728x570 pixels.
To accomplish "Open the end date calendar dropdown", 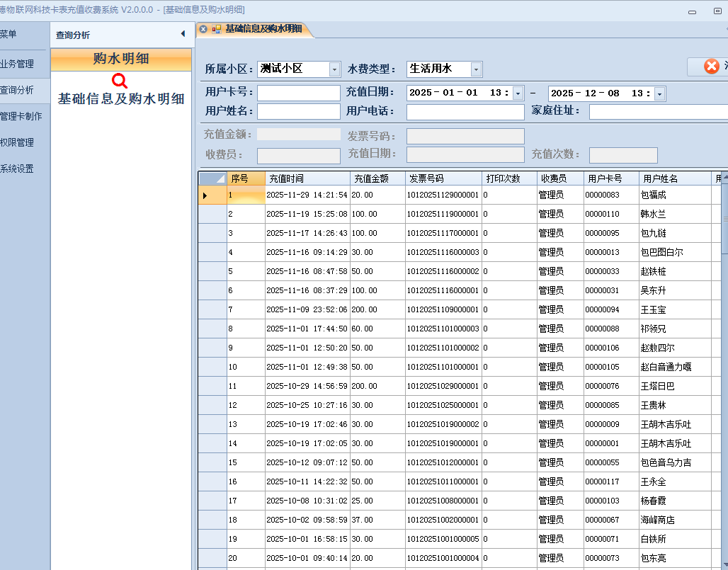I will coord(659,93).
